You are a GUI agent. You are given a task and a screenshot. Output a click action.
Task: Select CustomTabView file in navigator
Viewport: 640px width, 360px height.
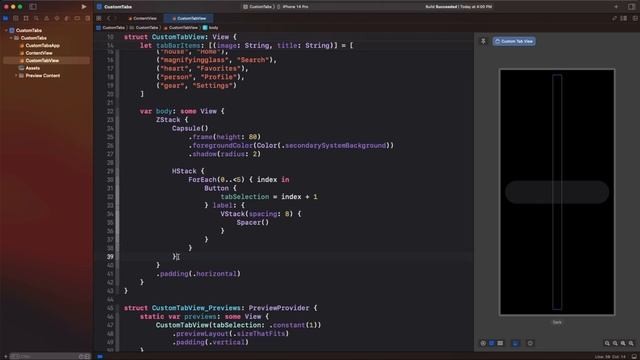[46, 61]
